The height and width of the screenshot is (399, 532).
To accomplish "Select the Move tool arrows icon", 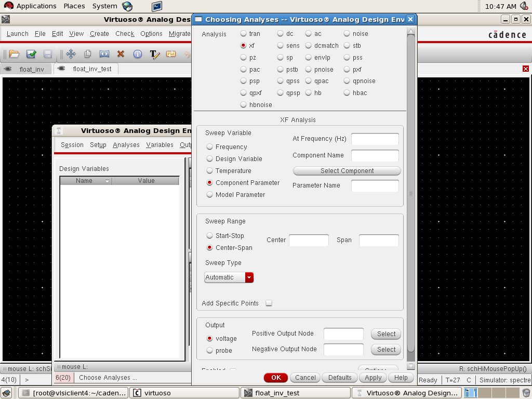I will [71, 54].
